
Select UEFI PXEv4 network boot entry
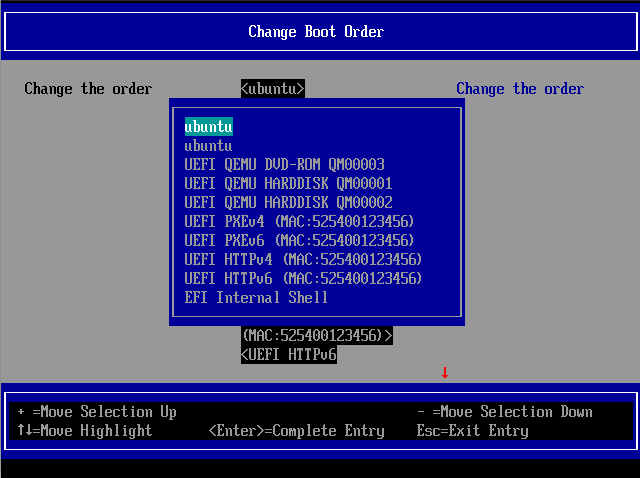click(x=299, y=221)
